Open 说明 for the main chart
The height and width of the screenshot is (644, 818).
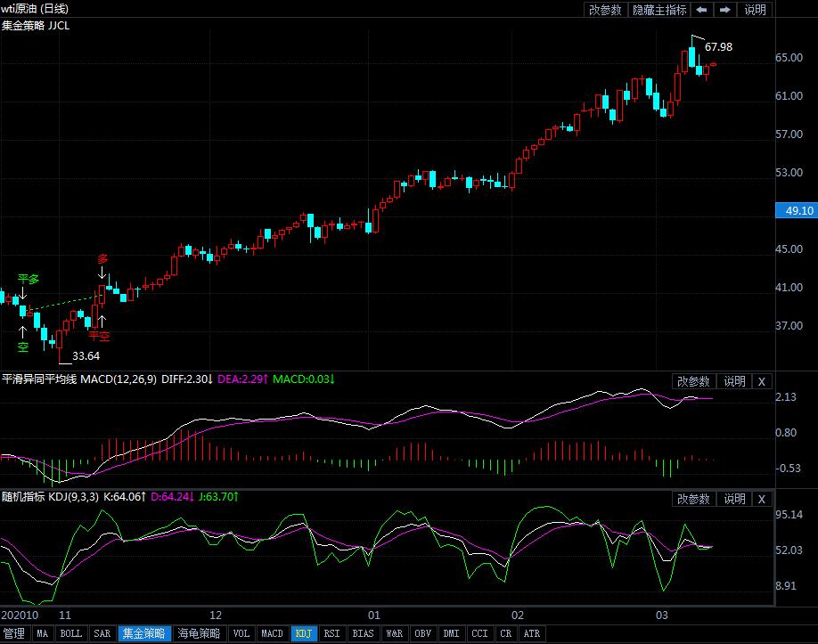[x=755, y=10]
